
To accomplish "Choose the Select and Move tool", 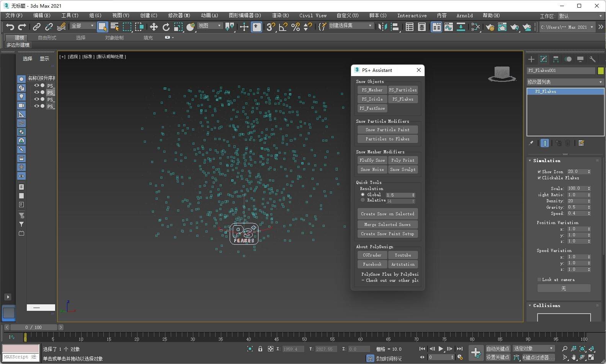I will (154, 27).
